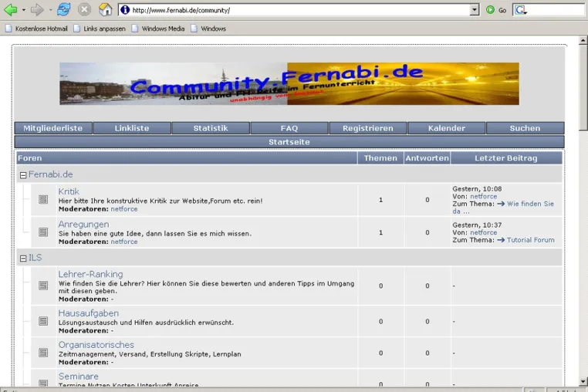Open the FAQ menu item

289,128
